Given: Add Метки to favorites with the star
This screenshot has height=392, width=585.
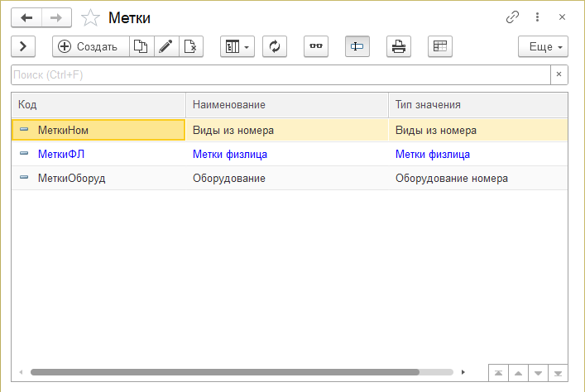Looking at the screenshot, I should [90, 17].
